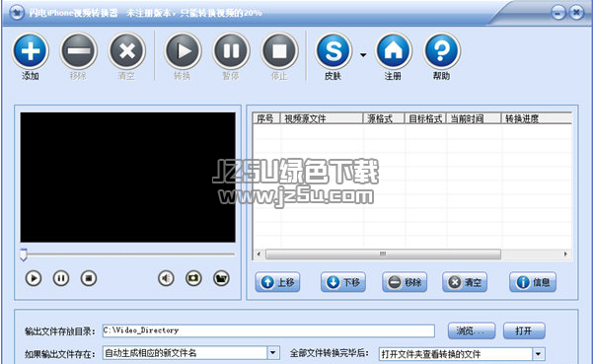
Task: Click the blue 添加 (Add) plus icon
Action: pyautogui.click(x=31, y=50)
